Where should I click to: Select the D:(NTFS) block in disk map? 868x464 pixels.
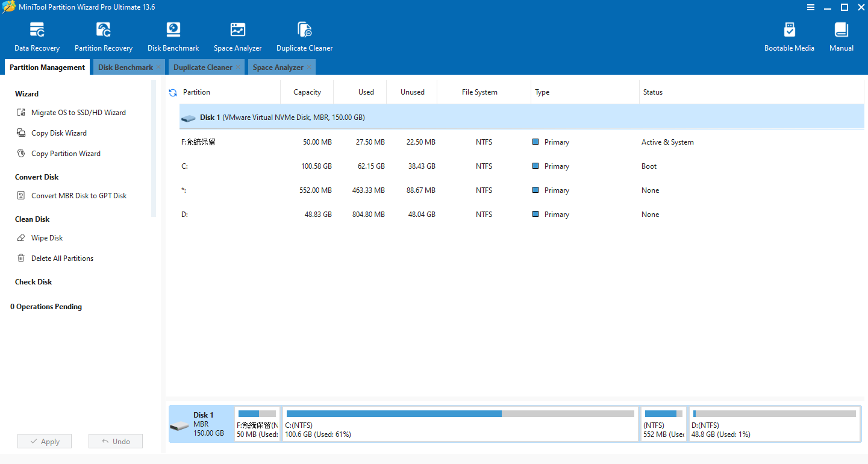(x=775, y=424)
